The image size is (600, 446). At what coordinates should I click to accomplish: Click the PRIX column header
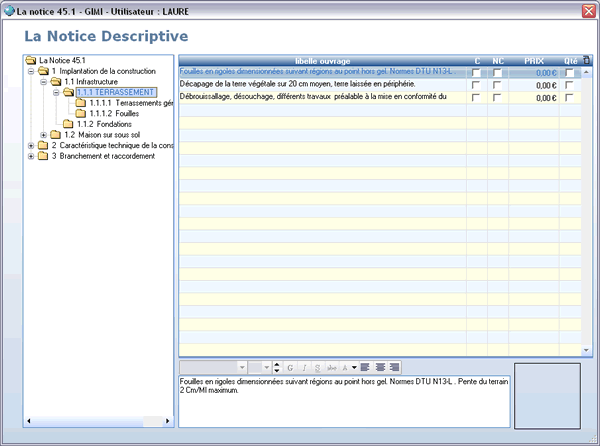[x=534, y=61]
